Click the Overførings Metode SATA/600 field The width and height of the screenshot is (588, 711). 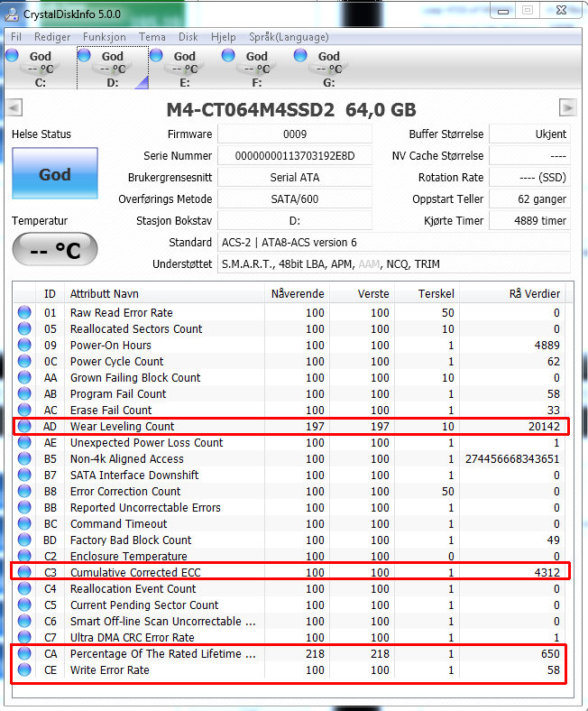tap(295, 199)
